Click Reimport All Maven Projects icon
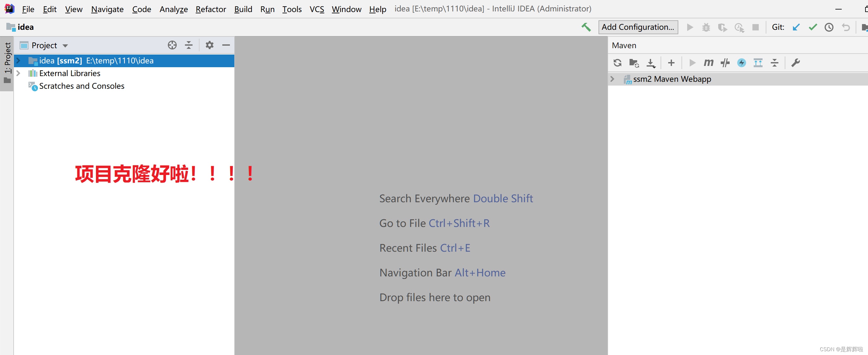 (617, 63)
